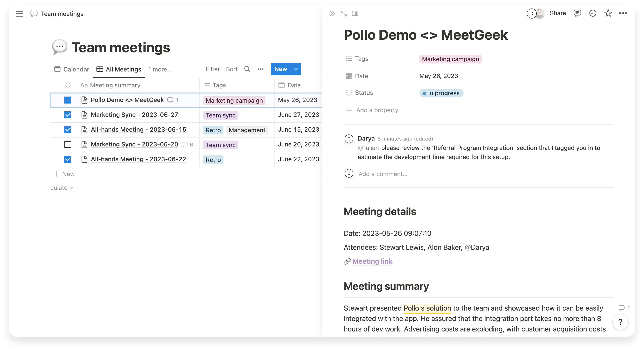This screenshot has width=644, height=350.
Task: View page comments via the speech bubble icon
Action: [577, 13]
